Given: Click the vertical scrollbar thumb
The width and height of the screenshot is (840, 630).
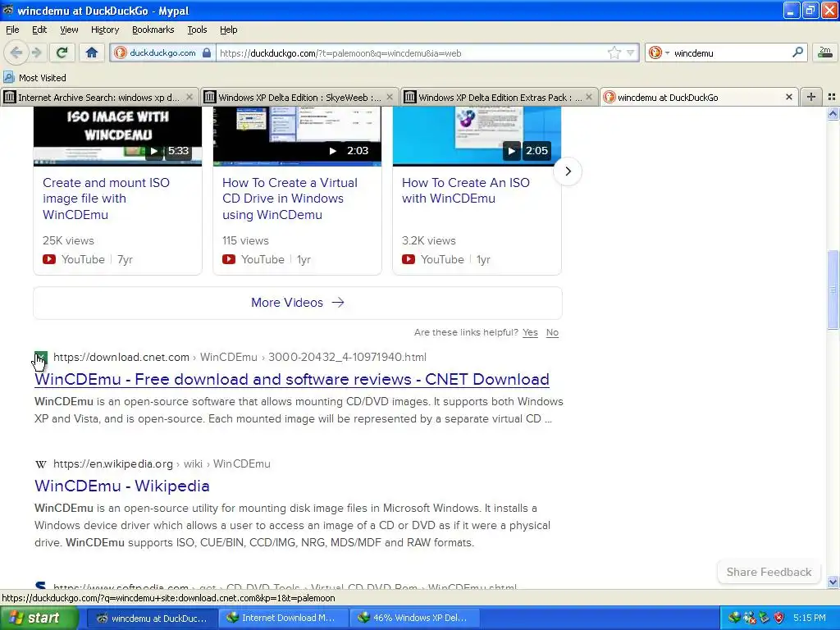Looking at the screenshot, I should [833, 290].
